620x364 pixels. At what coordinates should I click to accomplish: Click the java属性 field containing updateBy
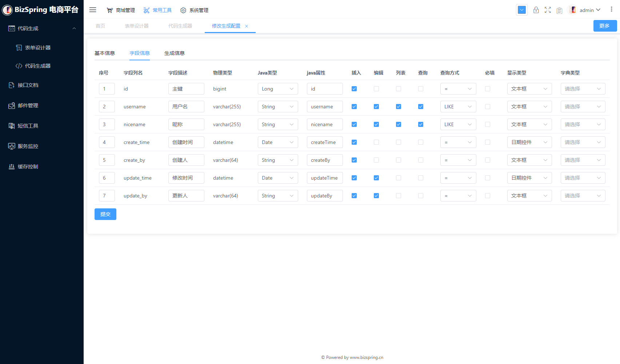[325, 196]
